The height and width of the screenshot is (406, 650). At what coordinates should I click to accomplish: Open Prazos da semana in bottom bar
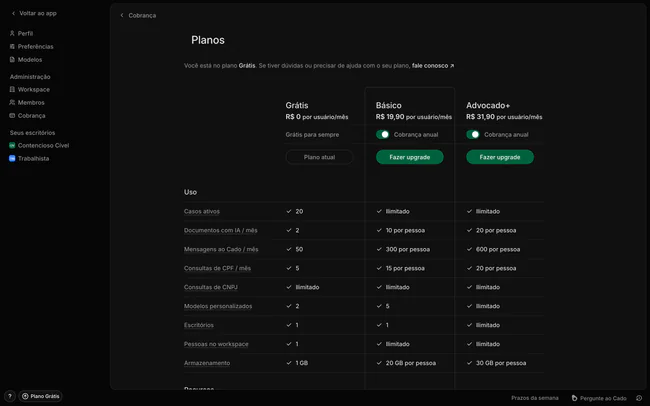535,398
